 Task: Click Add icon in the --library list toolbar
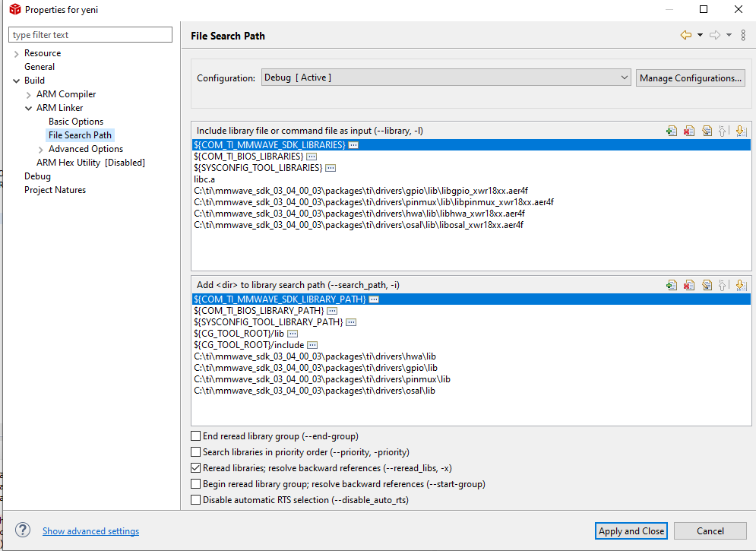point(671,131)
